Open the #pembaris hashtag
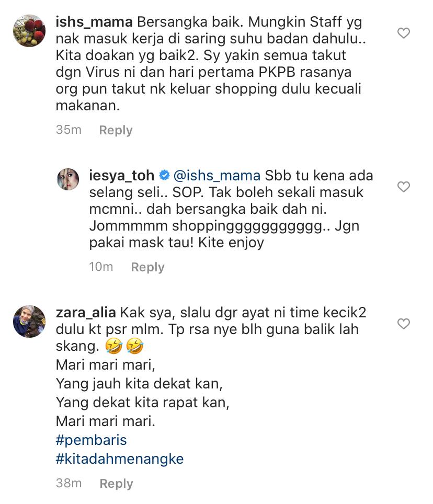Viewport: 433px width, 504px height. pos(92,440)
